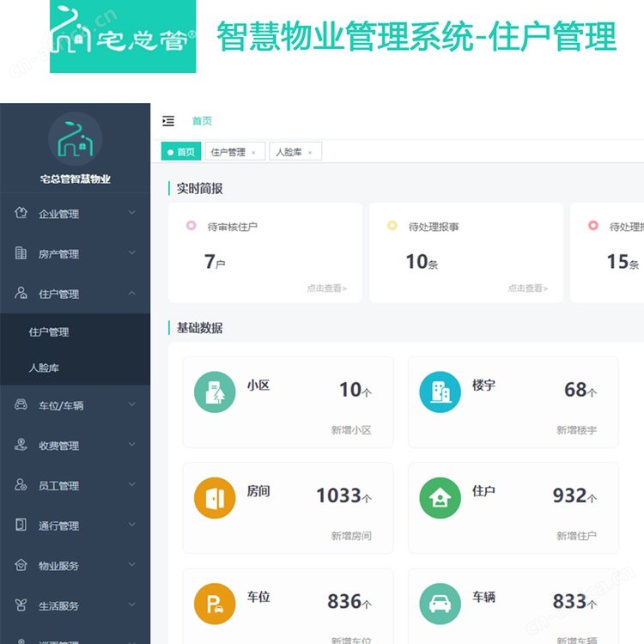Click the 833个 vehicle count value

tap(575, 601)
